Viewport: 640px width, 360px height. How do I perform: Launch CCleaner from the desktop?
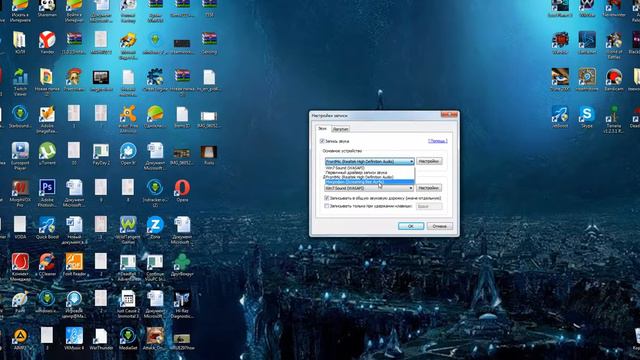(47, 262)
